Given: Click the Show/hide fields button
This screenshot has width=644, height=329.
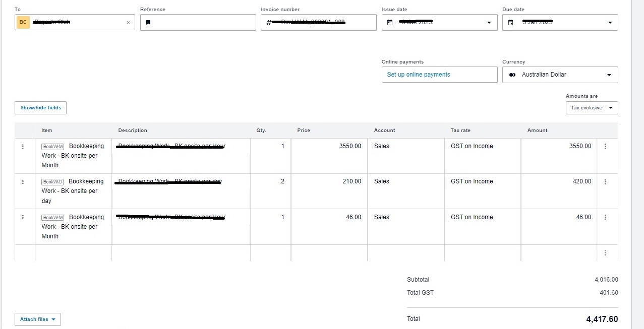Looking at the screenshot, I should click(40, 108).
